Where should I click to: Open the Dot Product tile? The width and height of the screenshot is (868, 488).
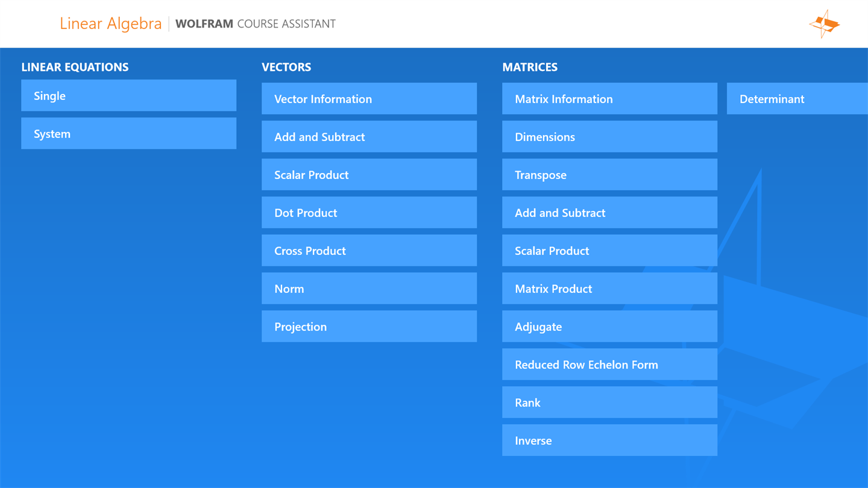[x=369, y=213]
